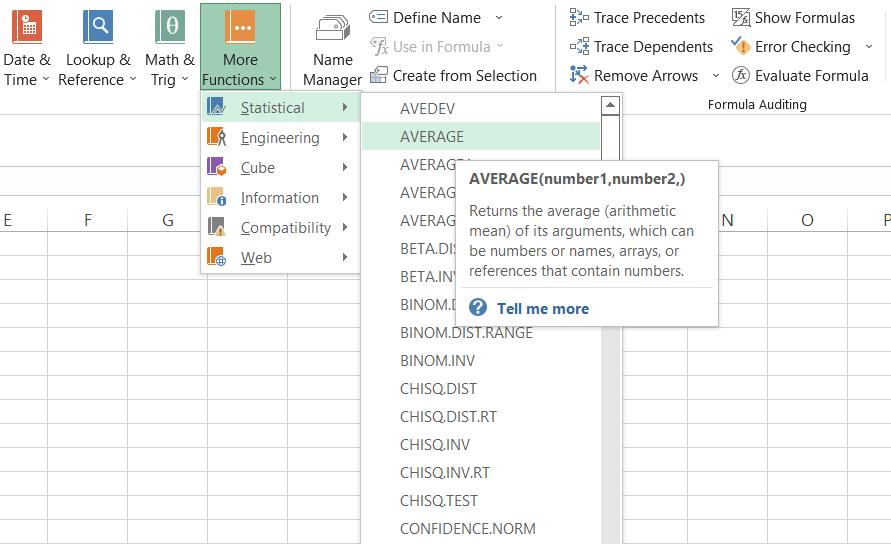
Task: Open the Remove Arrows dropdown arrow
Action: tap(716, 76)
